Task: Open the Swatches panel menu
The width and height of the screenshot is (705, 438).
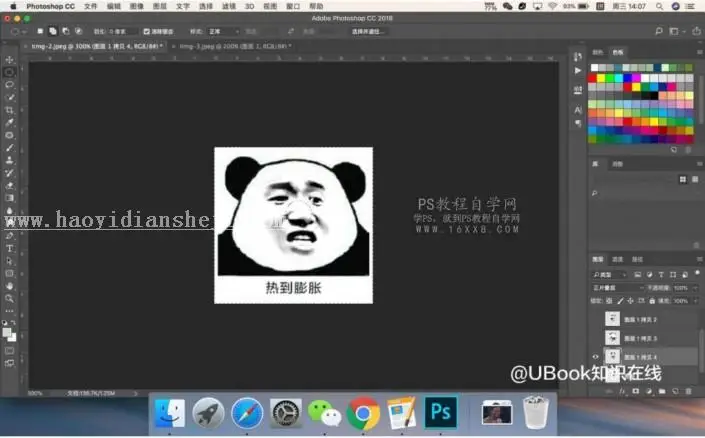Action: pyautogui.click(x=699, y=52)
